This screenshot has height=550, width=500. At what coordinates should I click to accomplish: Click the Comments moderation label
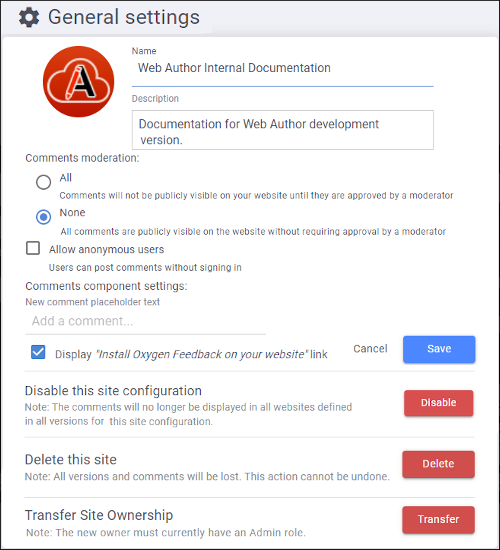coord(82,158)
